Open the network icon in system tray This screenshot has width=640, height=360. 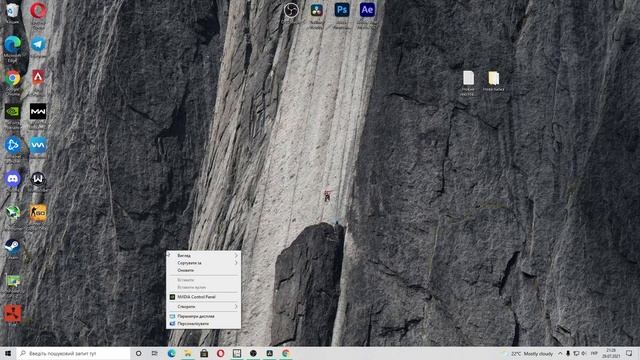click(x=576, y=353)
